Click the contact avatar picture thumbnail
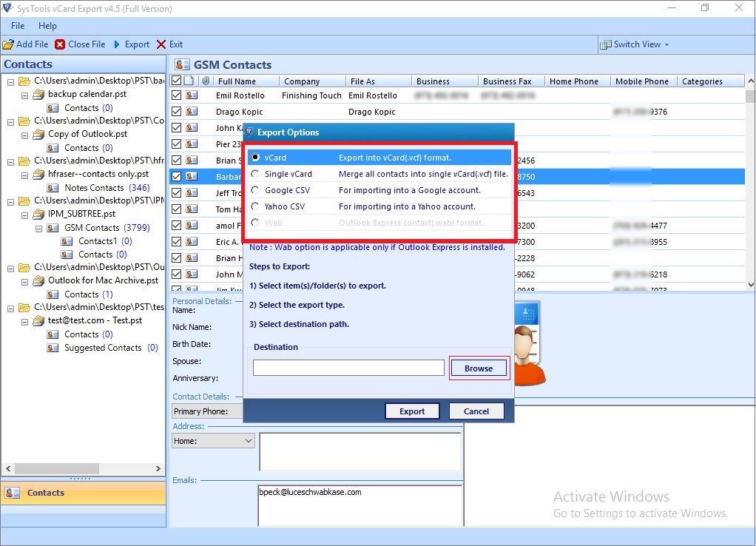Viewport: 756px width, 546px height. click(x=528, y=343)
